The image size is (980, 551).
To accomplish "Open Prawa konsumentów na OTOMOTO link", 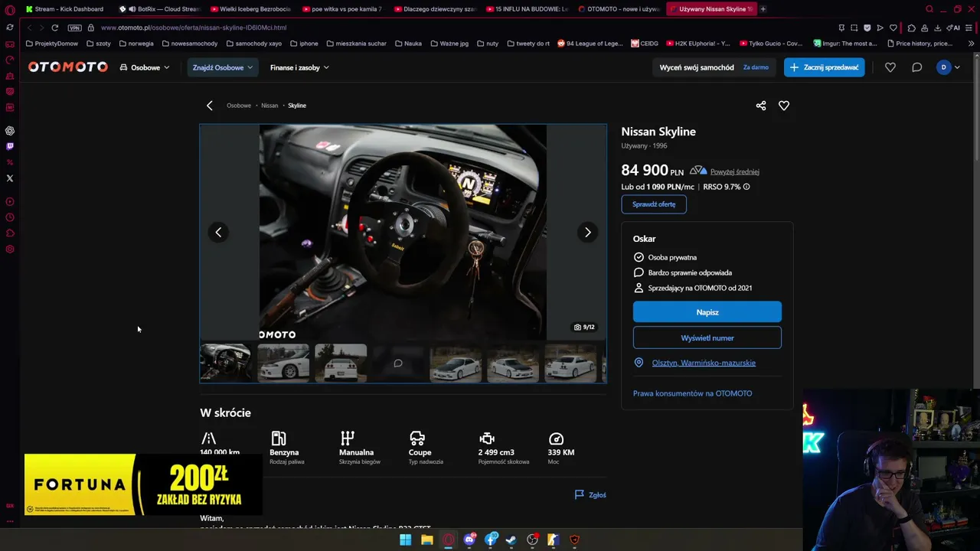I will coord(692,393).
